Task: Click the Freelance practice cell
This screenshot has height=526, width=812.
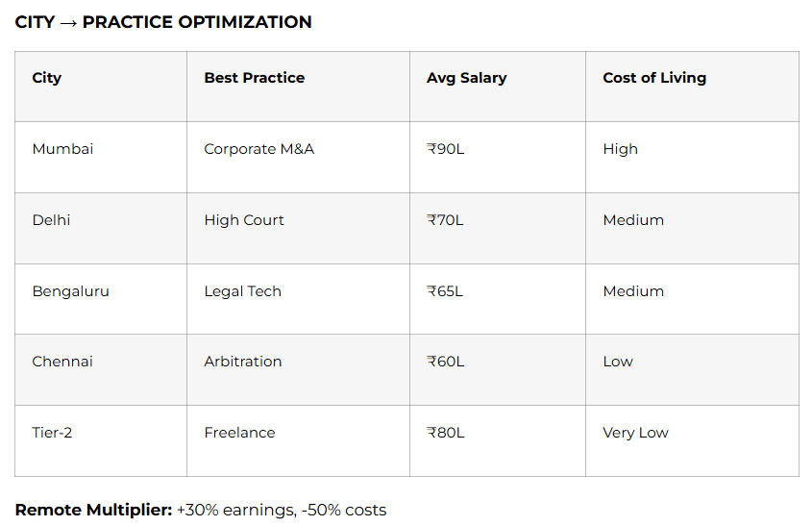Action: click(239, 433)
